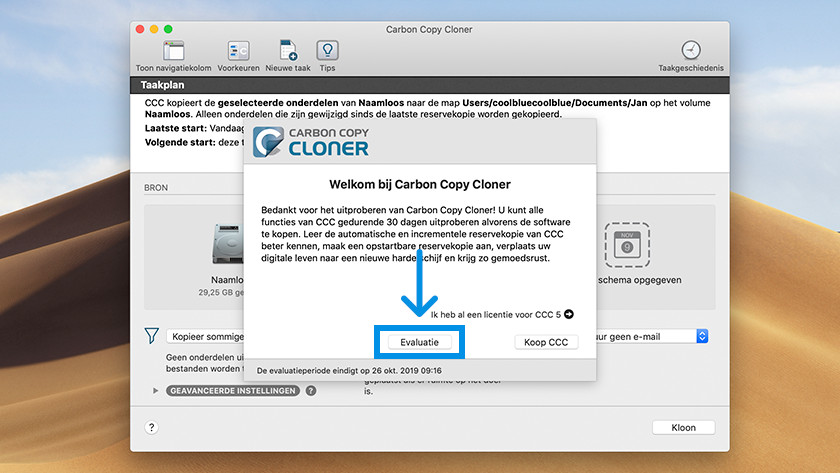Viewport: 840px width, 473px height.
Task: Click the Taakplan header bar
Action: [x=430, y=85]
